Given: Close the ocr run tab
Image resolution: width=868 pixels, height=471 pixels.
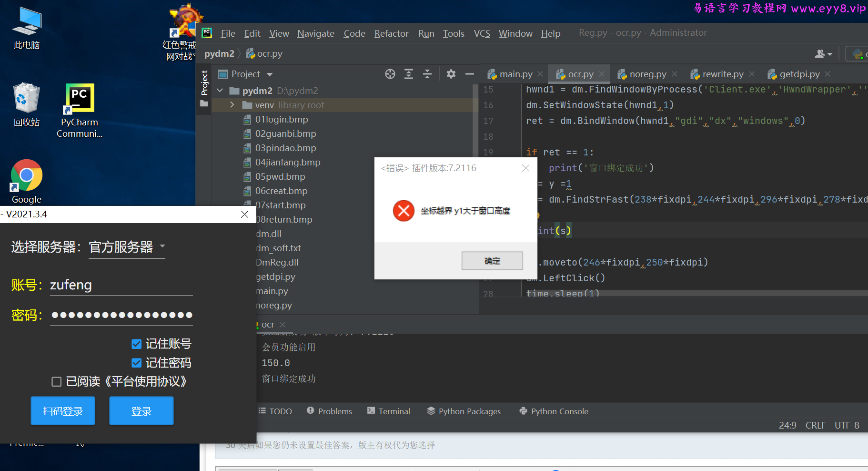Looking at the screenshot, I should 283,325.
